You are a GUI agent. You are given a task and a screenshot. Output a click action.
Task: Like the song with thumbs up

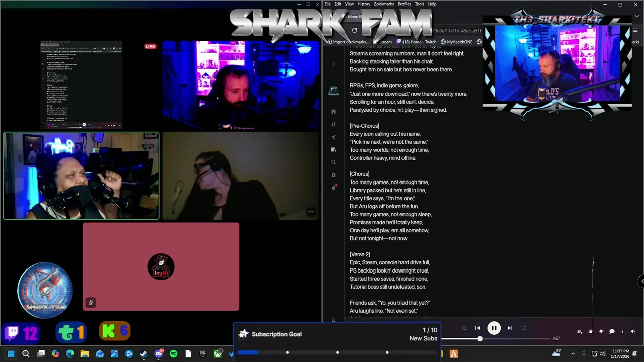(591, 331)
